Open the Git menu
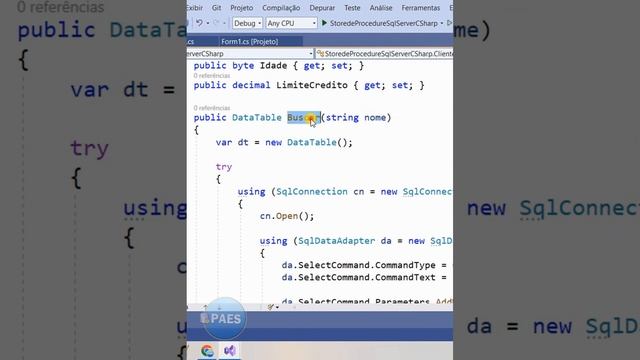The width and height of the screenshot is (640, 360). 216,8
